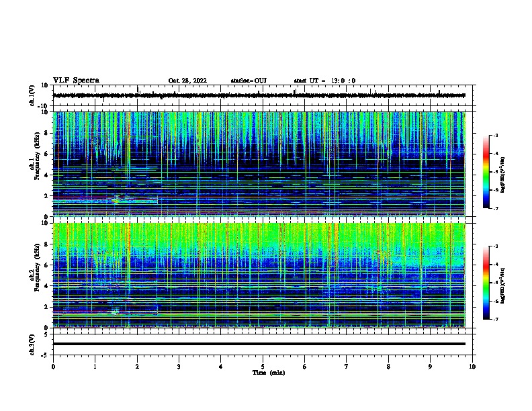
Task: Select the "start UT = 13:0 :0" text
Action: coord(324,81)
